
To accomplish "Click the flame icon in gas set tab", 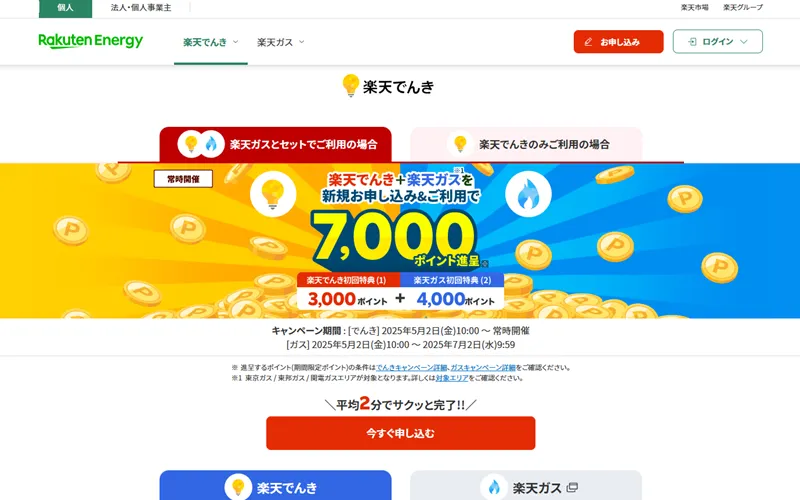I will click(211, 144).
